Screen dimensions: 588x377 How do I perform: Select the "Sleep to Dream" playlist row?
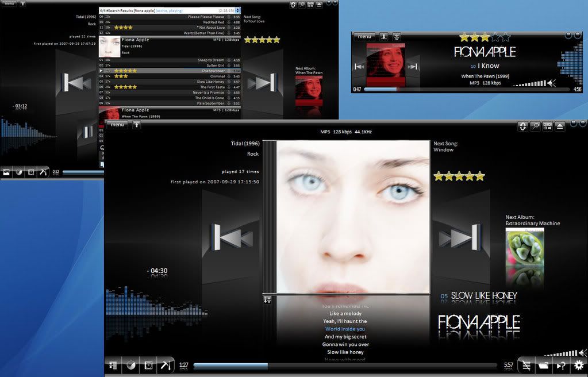click(170, 60)
